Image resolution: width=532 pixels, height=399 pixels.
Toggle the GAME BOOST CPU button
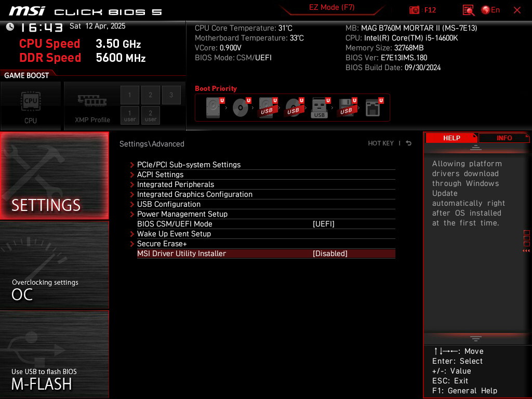[x=31, y=106]
